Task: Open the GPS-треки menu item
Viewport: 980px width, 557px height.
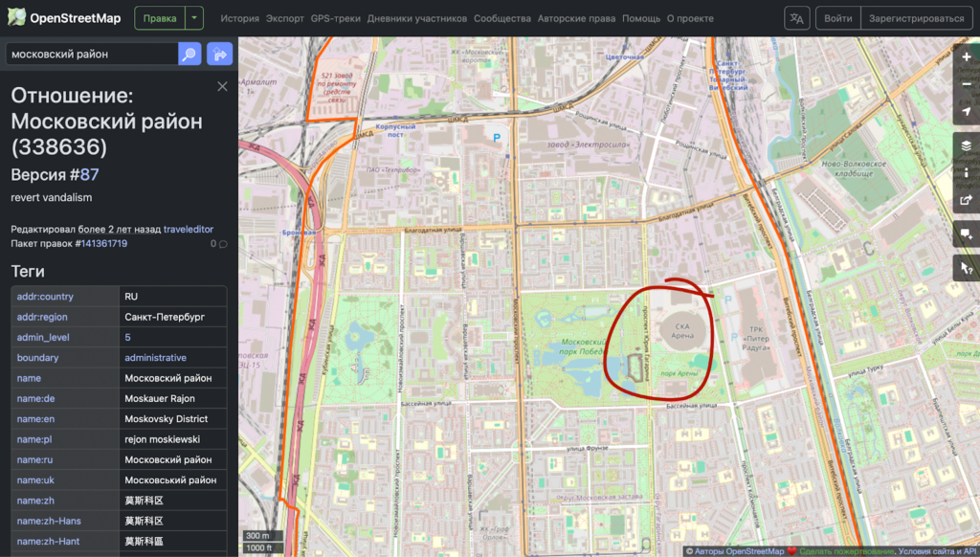Action: (337, 18)
